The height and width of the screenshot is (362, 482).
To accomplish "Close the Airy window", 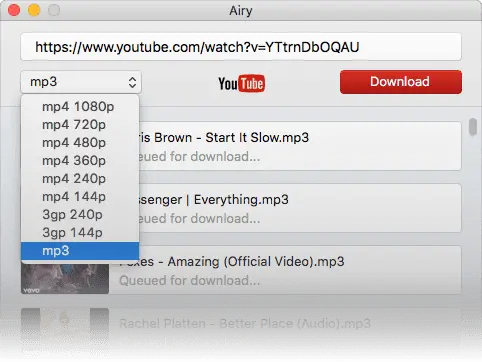I will coord(14,10).
